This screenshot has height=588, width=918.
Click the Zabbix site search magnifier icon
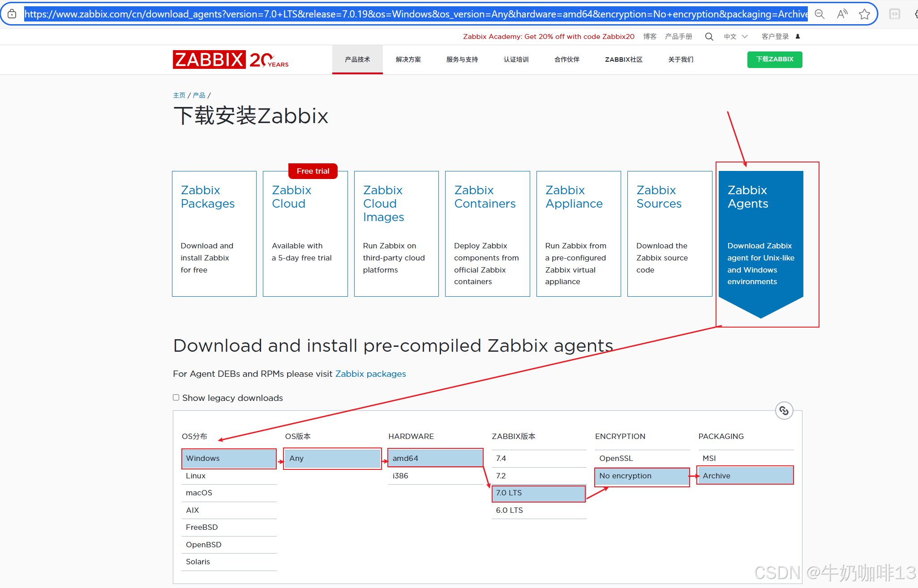[x=709, y=37]
